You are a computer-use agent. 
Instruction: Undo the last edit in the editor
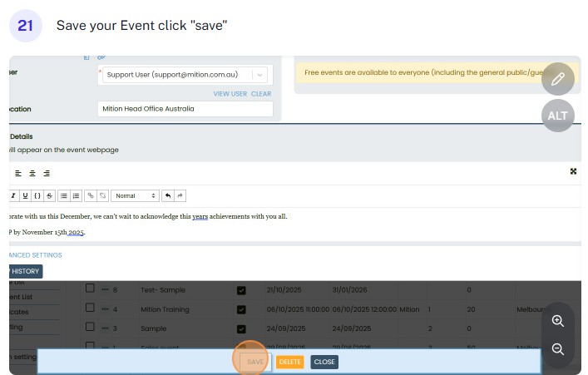coord(167,195)
